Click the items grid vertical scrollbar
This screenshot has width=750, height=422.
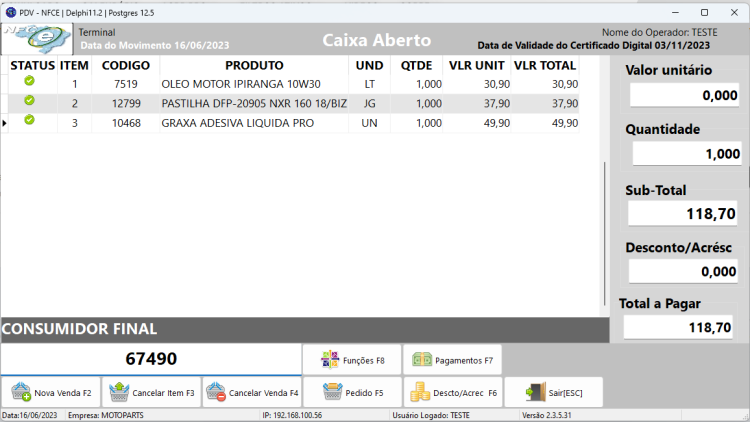point(605,233)
